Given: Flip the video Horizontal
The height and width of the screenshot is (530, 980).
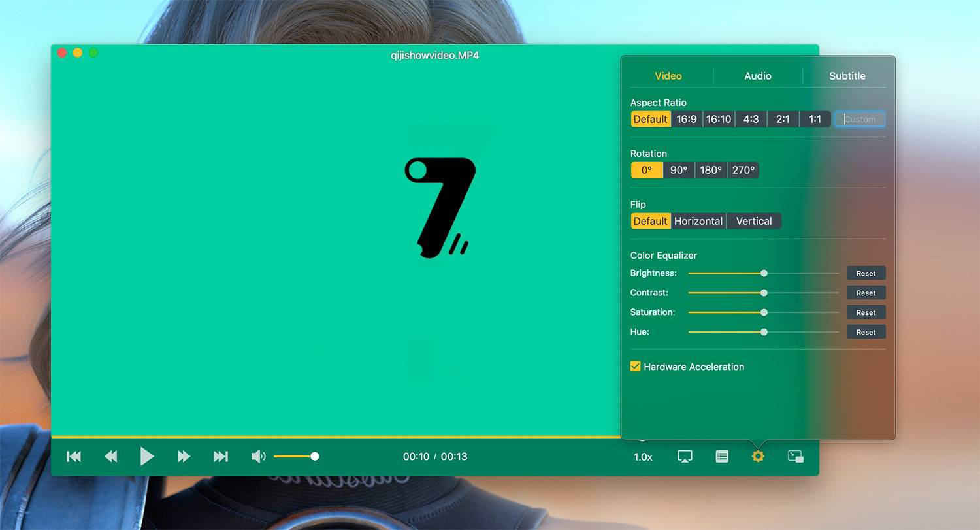Looking at the screenshot, I should tap(698, 221).
